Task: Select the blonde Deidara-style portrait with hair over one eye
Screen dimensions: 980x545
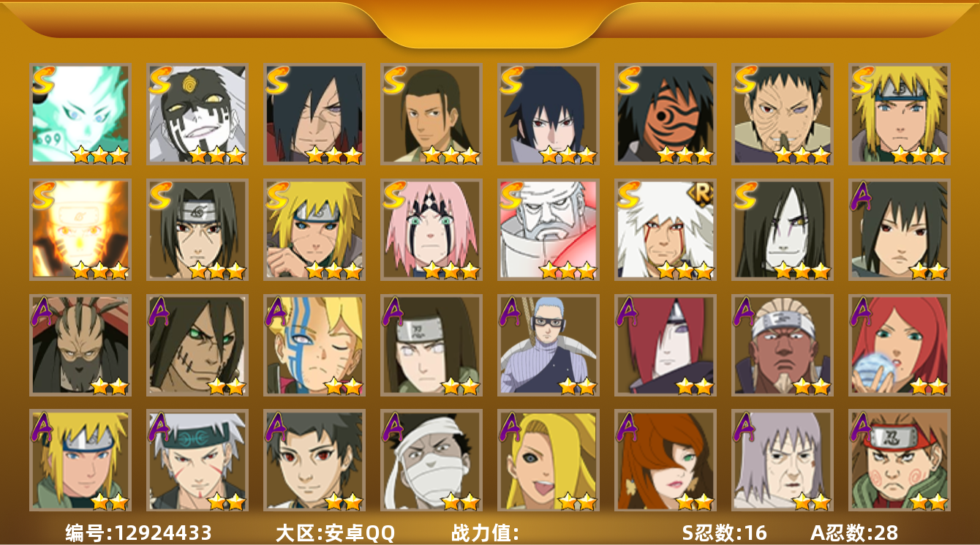Action: pos(548,460)
